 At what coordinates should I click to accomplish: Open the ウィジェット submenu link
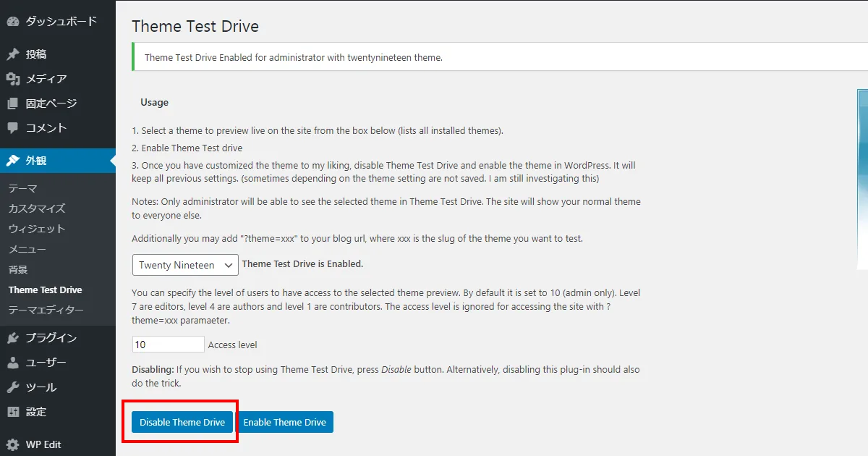pyautogui.click(x=37, y=229)
